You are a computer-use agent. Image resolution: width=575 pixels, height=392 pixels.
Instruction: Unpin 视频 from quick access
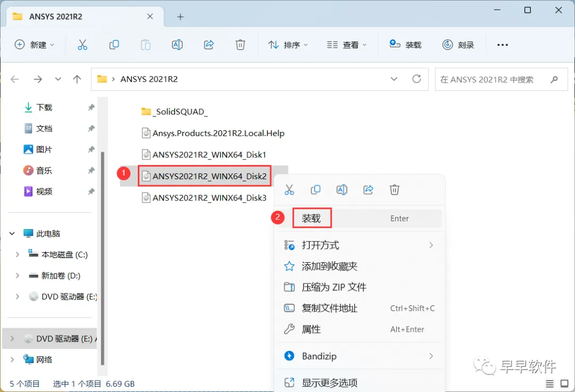91,191
